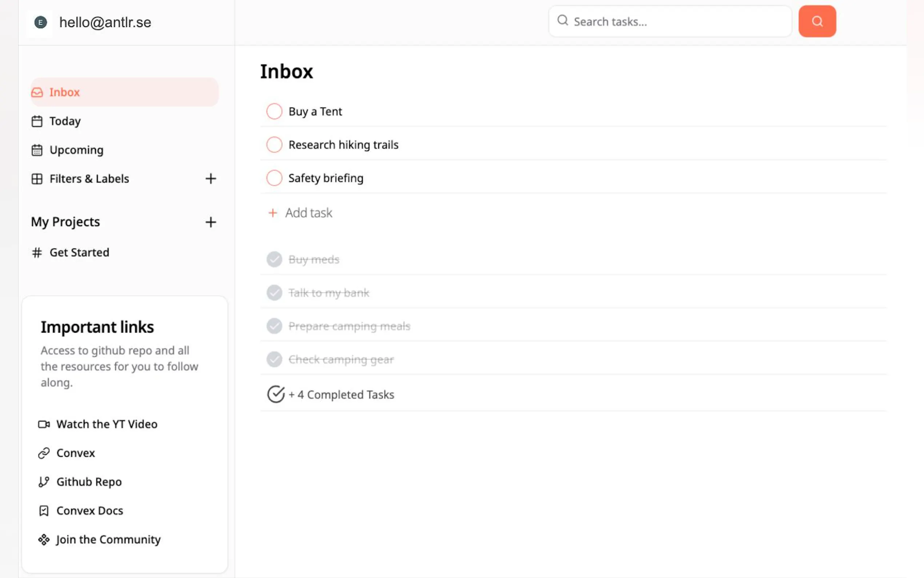Open the Get Started project
Image resolution: width=924 pixels, height=578 pixels.
click(79, 252)
